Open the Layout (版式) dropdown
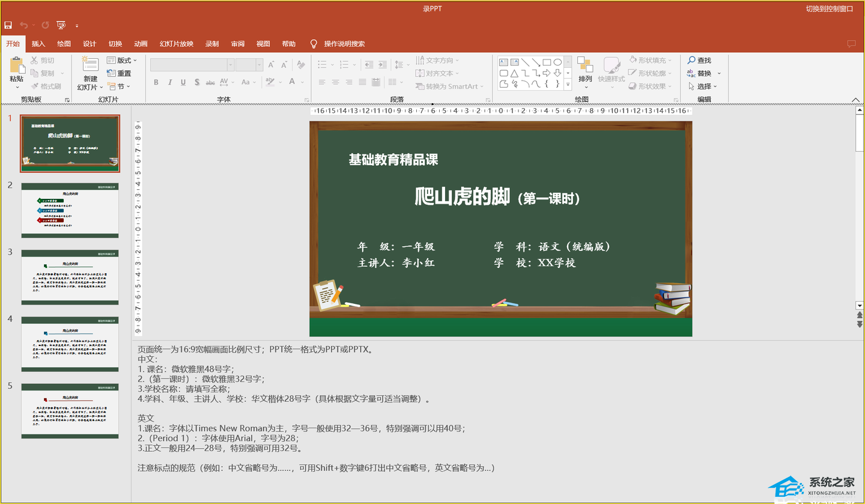The image size is (865, 504). 122,60
